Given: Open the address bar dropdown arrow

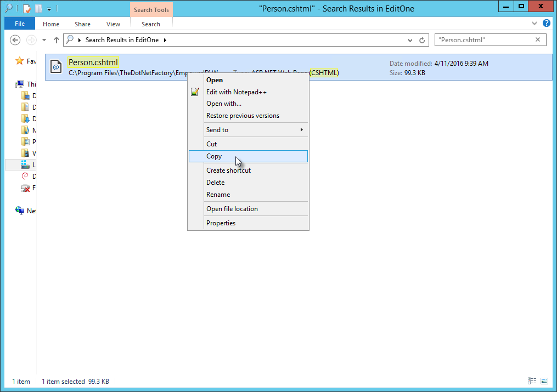Looking at the screenshot, I should click(410, 39).
